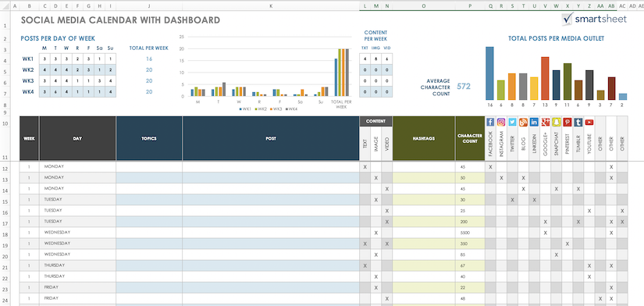This screenshot has width=644, height=306.
Task: Toggle the Google+ X in row 18
Action: pos(546,233)
